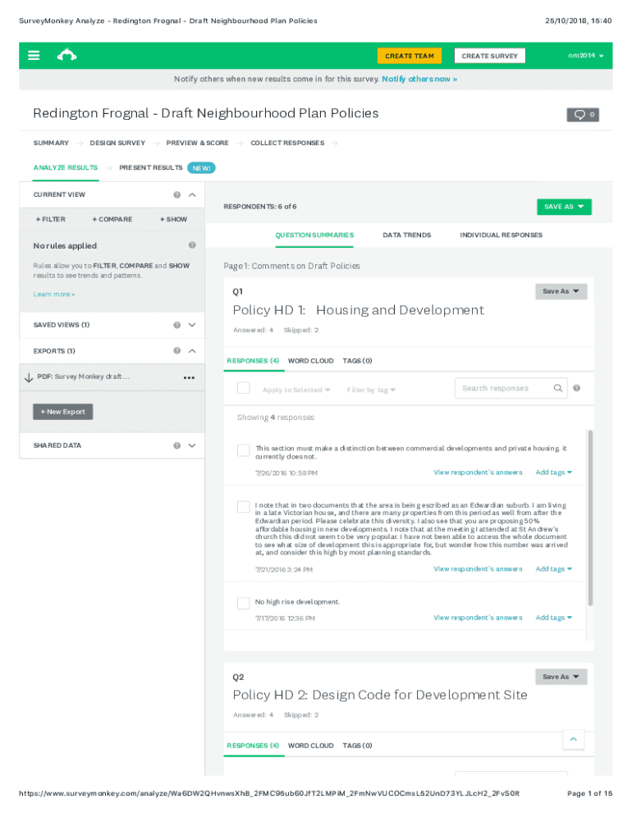Click the search magnifier in Search responses

[558, 389]
